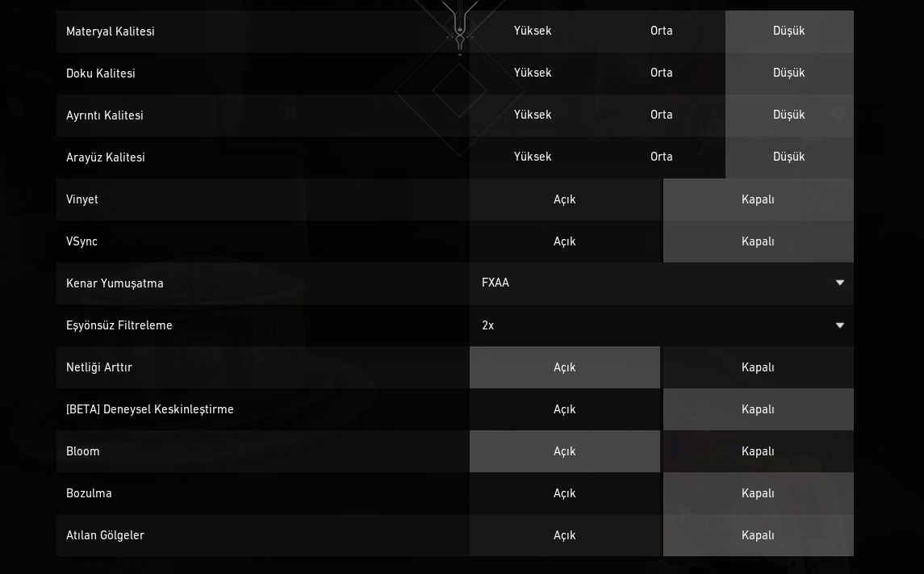The height and width of the screenshot is (574, 924).
Task: Set VSync to Kapalı
Action: [758, 241]
